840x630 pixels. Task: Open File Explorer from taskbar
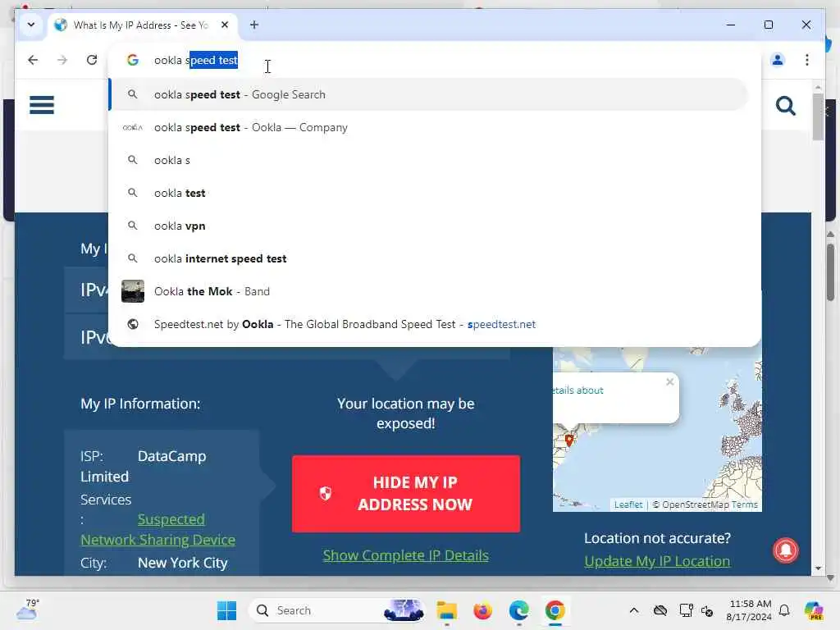point(446,610)
